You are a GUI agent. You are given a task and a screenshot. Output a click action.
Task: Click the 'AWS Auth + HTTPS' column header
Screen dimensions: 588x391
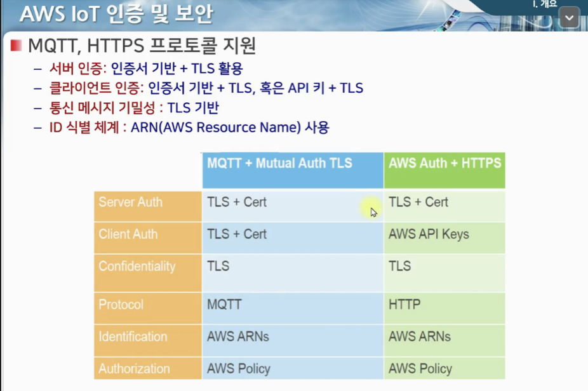coord(444,170)
